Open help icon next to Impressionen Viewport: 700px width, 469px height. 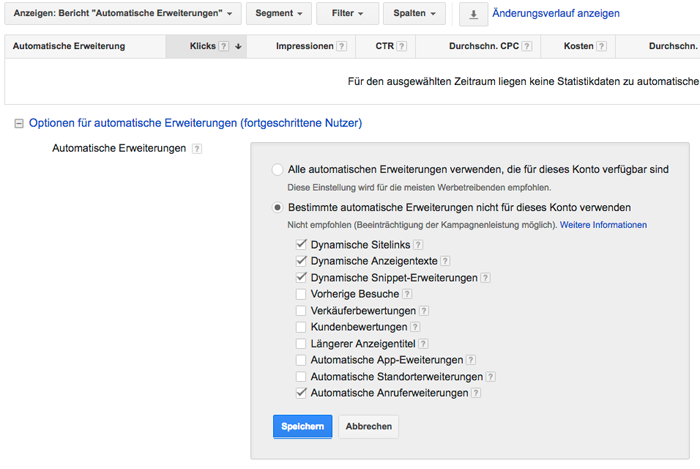point(342,46)
